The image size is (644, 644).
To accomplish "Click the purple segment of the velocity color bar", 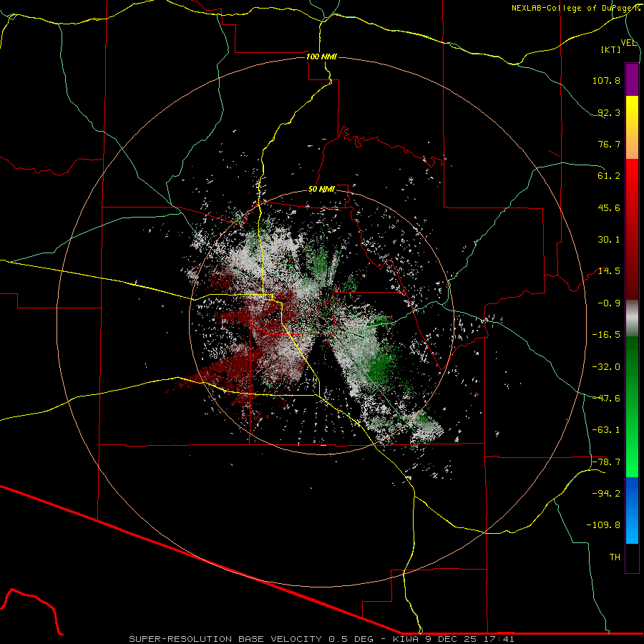I will pos(632,79).
